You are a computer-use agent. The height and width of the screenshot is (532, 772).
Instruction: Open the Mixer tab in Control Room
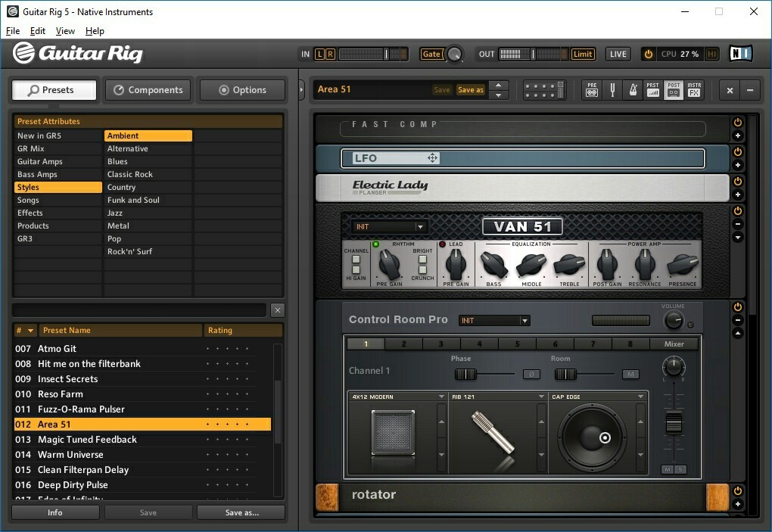pyautogui.click(x=674, y=344)
